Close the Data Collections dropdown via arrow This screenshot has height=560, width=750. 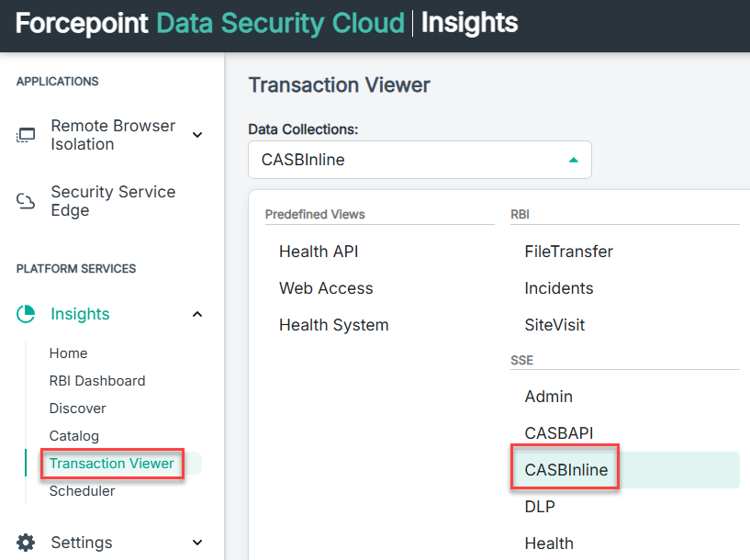pos(574,160)
